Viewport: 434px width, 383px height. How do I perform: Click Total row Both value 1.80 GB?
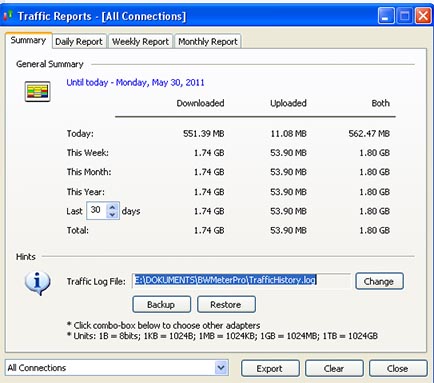374,230
